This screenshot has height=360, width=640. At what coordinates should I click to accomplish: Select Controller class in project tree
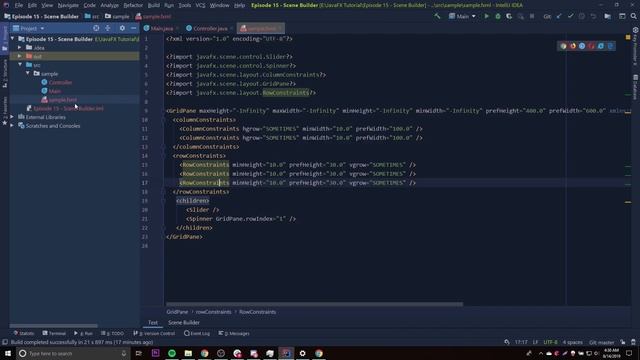click(x=60, y=82)
